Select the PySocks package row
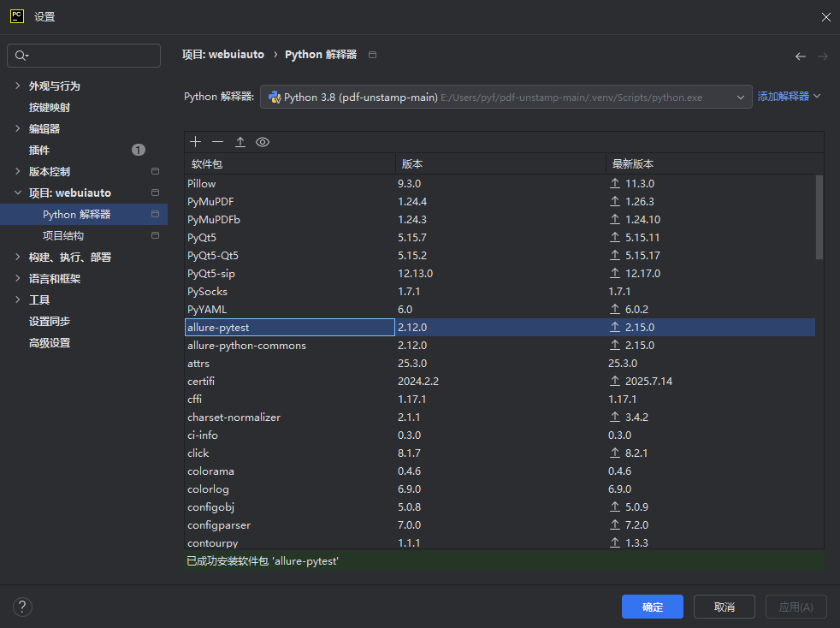The height and width of the screenshot is (628, 840). pyautogui.click(x=500, y=291)
